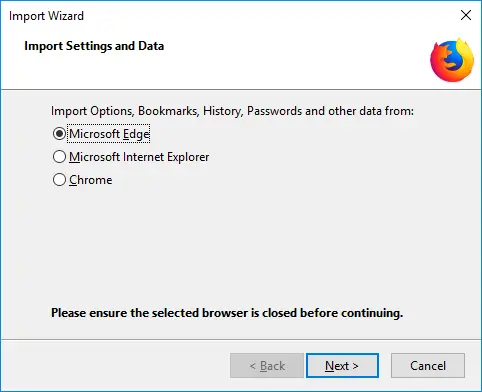482x392 pixels.
Task: Click the blank gray area below the Chrome option
Action: click(x=233, y=243)
